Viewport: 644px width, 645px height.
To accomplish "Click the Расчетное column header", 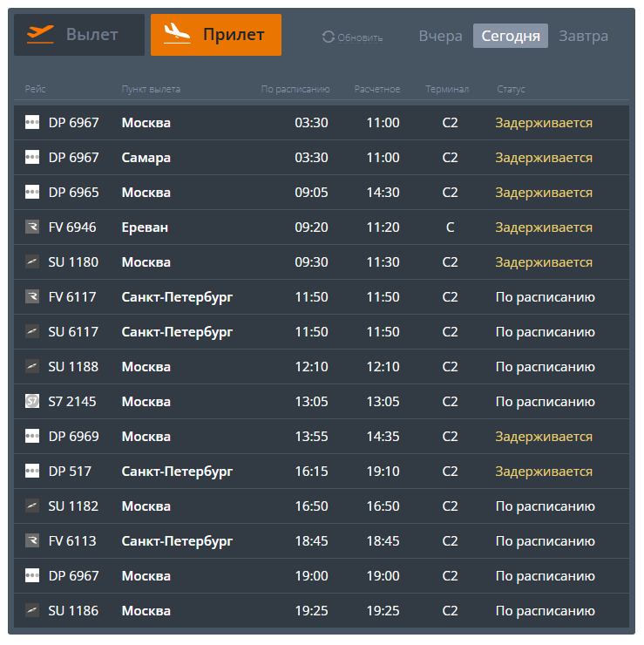I will point(377,89).
